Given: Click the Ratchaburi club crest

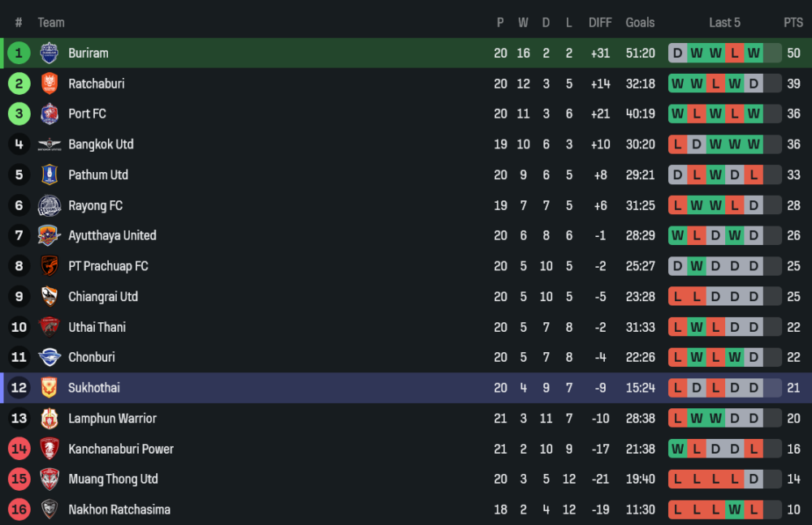Looking at the screenshot, I should pyautogui.click(x=50, y=84).
